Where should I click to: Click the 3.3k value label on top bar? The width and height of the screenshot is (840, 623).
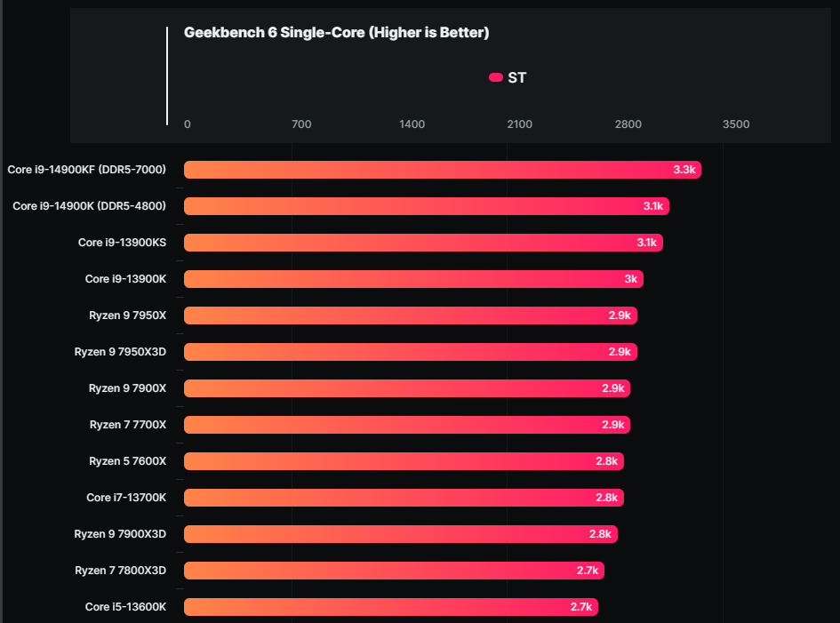684,170
